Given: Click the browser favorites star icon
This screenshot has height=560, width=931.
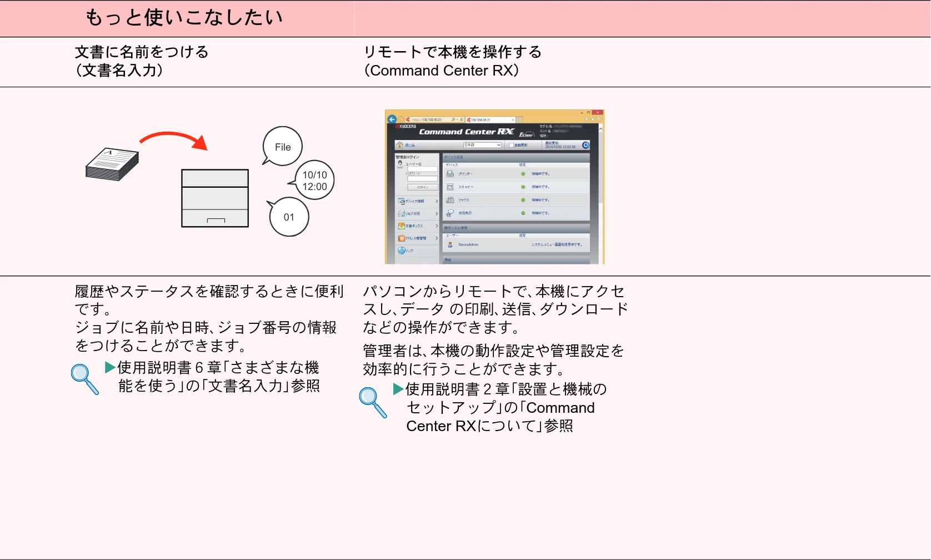Looking at the screenshot, I should click(x=593, y=119).
